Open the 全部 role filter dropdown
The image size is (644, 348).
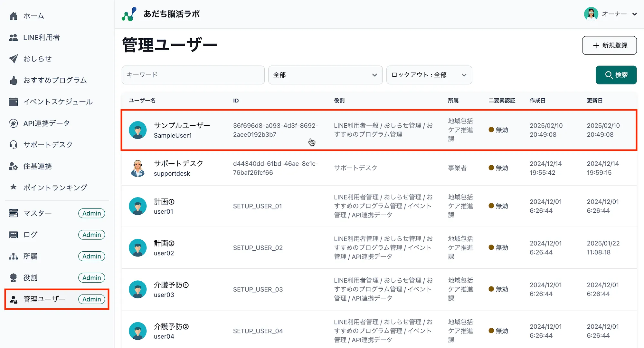[x=325, y=75]
